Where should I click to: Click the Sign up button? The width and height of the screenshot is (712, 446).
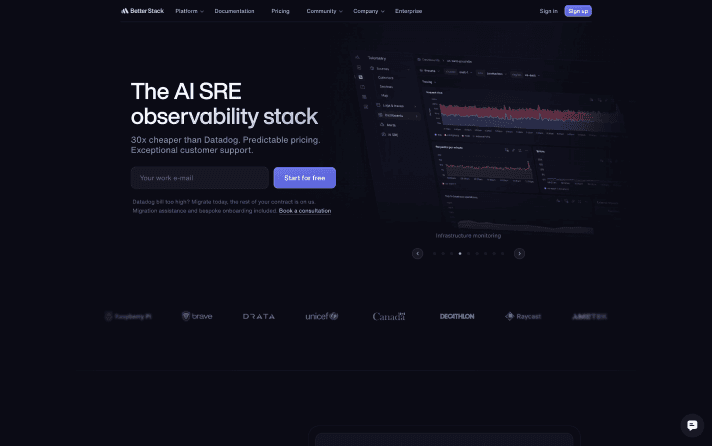coord(578,11)
